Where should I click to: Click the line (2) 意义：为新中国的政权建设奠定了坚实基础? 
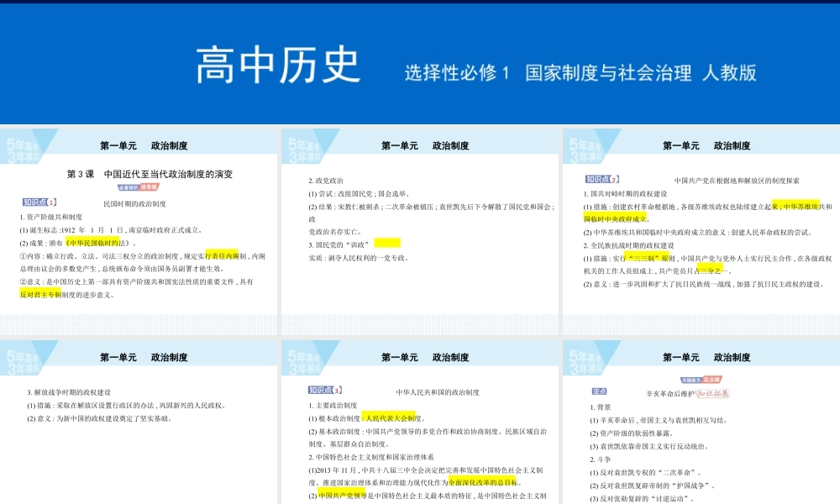tap(100, 419)
